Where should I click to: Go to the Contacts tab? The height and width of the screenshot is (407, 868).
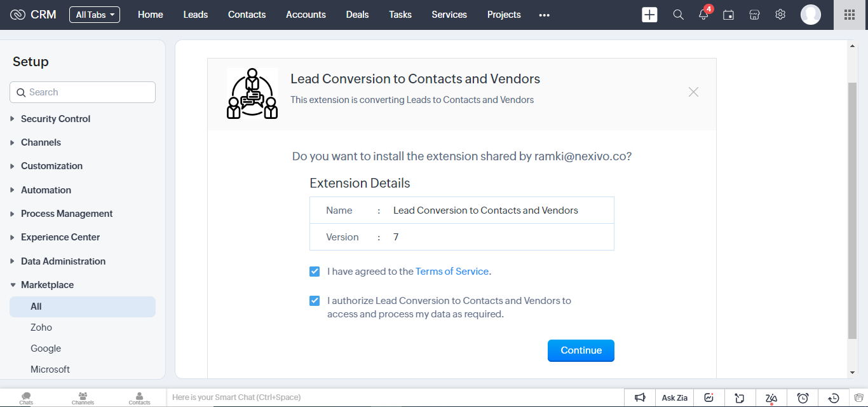coord(247,15)
